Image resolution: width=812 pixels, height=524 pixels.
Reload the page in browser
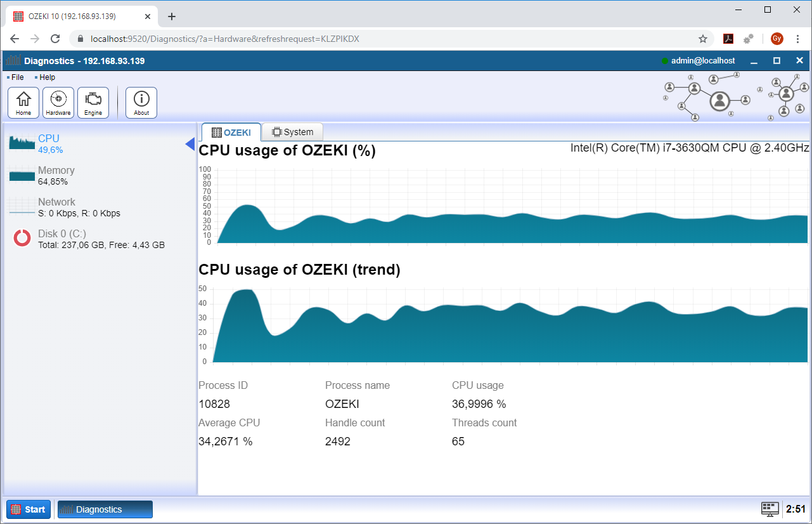55,39
